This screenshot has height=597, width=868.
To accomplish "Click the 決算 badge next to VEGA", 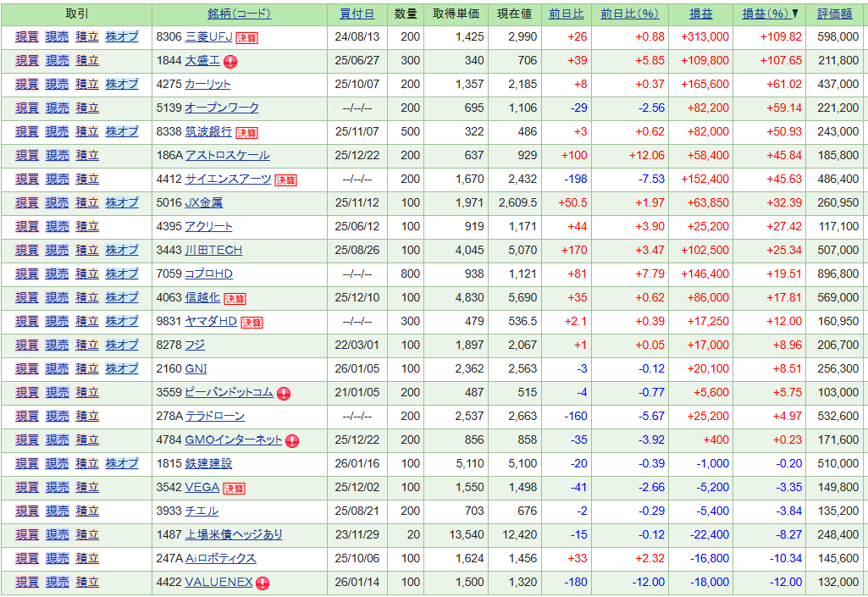I will [x=234, y=488].
